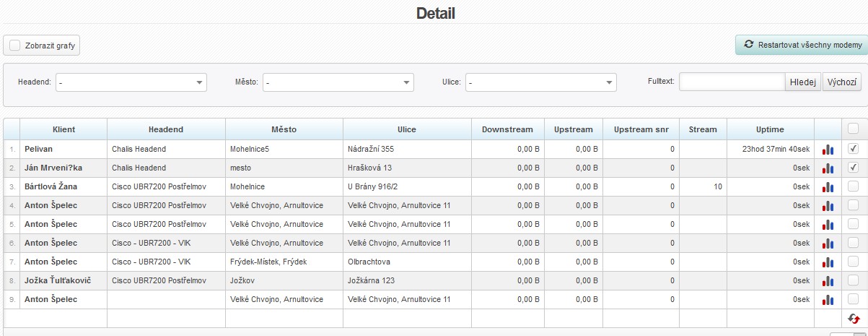Open the Ulice filter dropdown
Viewport: 868px width, 336px height.
(x=541, y=82)
